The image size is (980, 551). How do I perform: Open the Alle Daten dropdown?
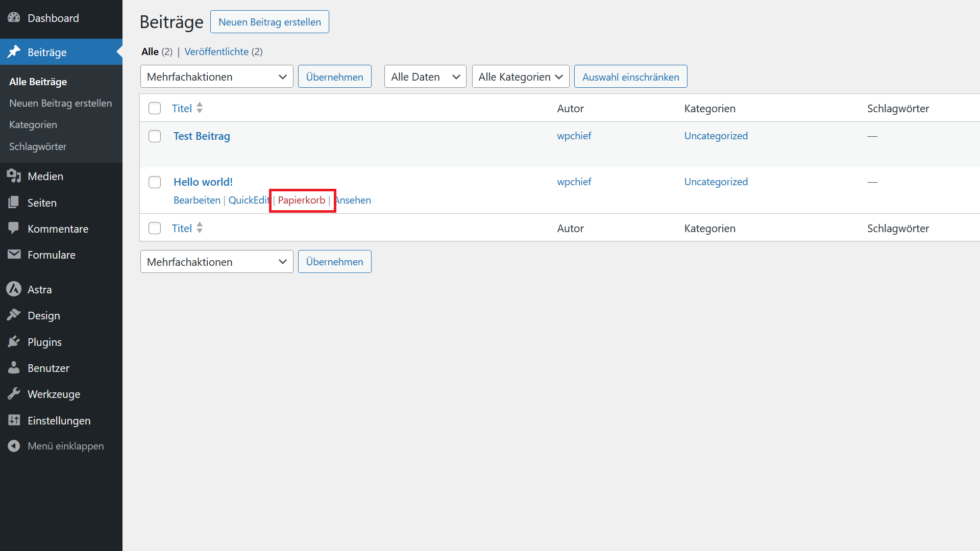tap(425, 77)
